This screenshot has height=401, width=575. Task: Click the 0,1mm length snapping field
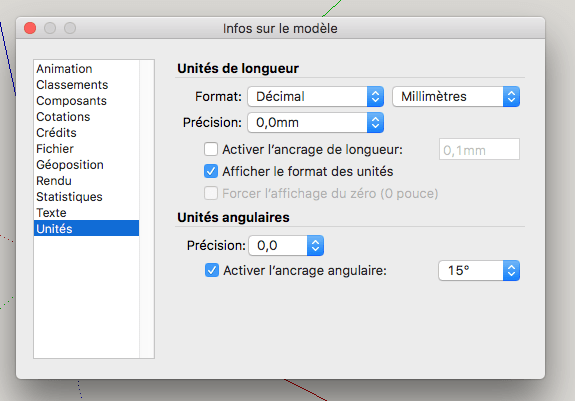pyautogui.click(x=479, y=149)
